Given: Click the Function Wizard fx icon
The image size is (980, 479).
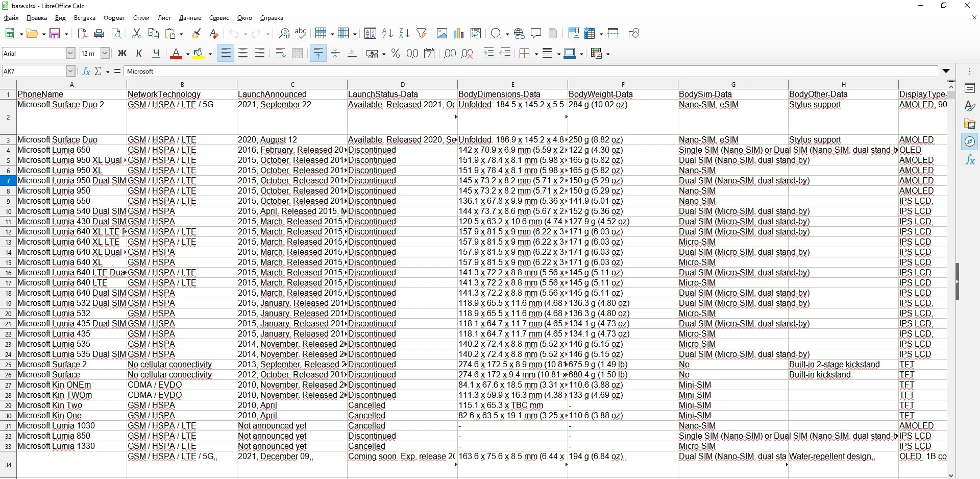Looking at the screenshot, I should click(86, 71).
